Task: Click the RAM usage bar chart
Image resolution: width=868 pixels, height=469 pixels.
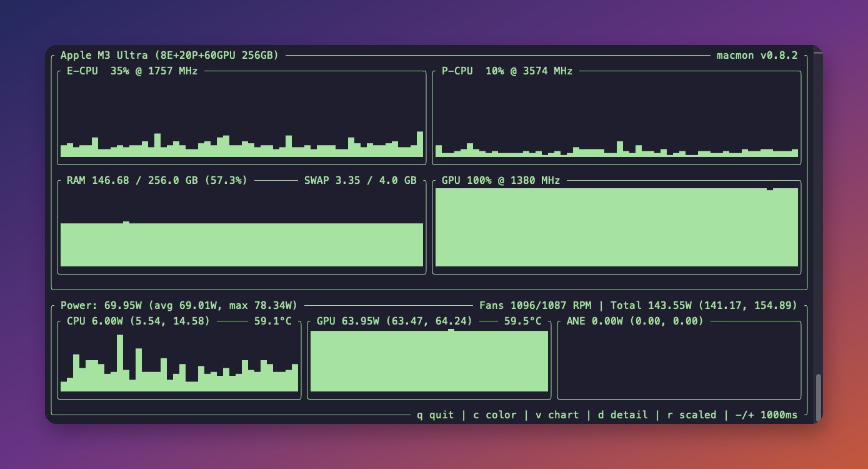Action: click(x=242, y=244)
